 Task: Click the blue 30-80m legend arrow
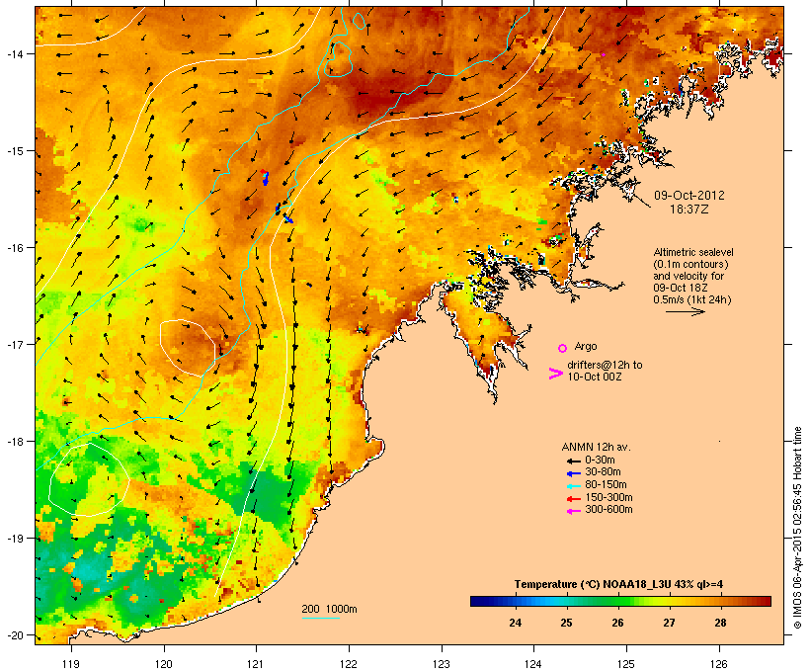click(573, 473)
